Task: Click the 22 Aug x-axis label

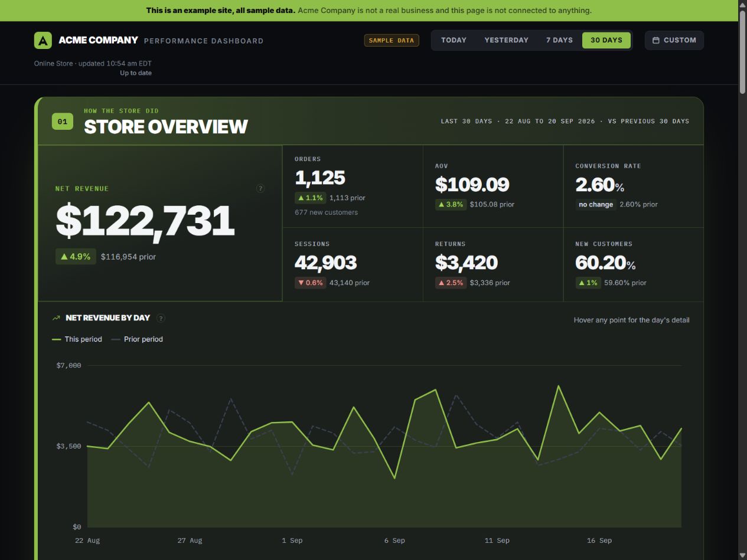Action: (x=87, y=541)
